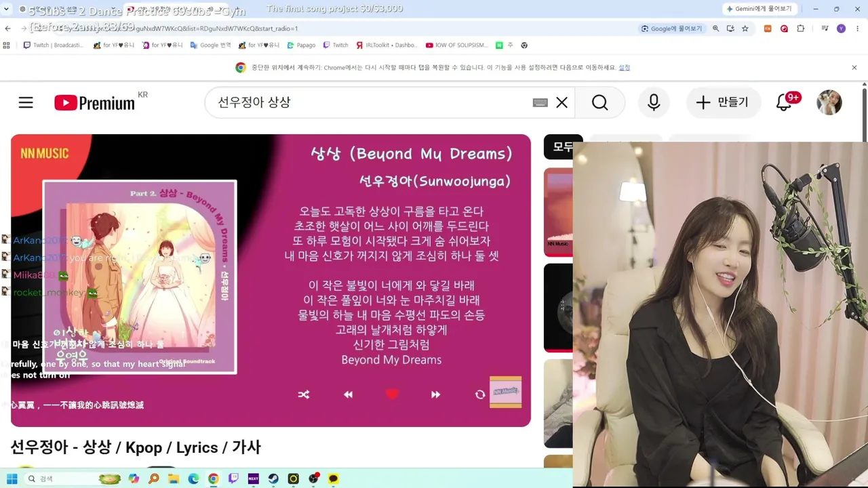868x488 pixels.
Task: Bookmark this page with the star icon
Action: coord(745,28)
